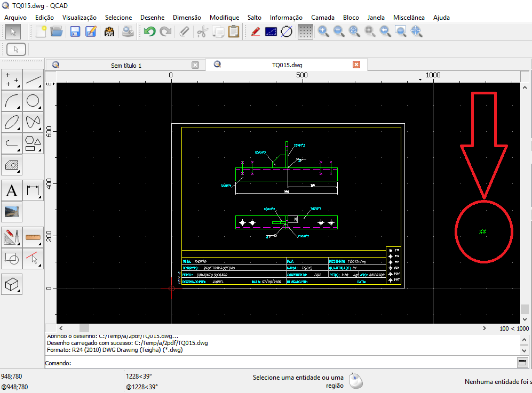Click the Oblique snap circle icon
Viewport: 532px width, 393px height.
(x=287, y=32)
